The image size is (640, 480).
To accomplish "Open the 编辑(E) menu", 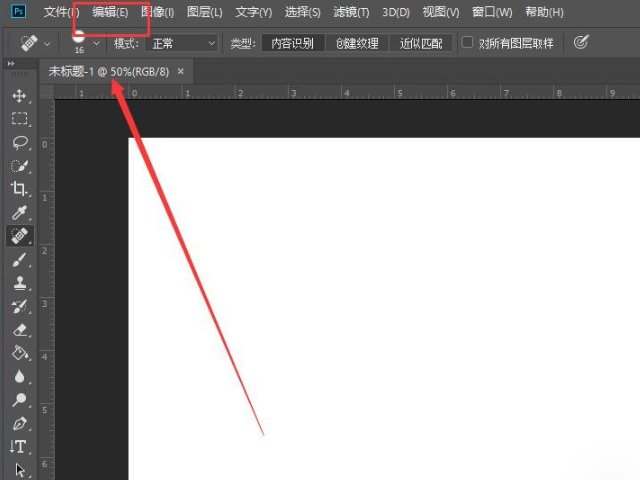I will pos(110,13).
